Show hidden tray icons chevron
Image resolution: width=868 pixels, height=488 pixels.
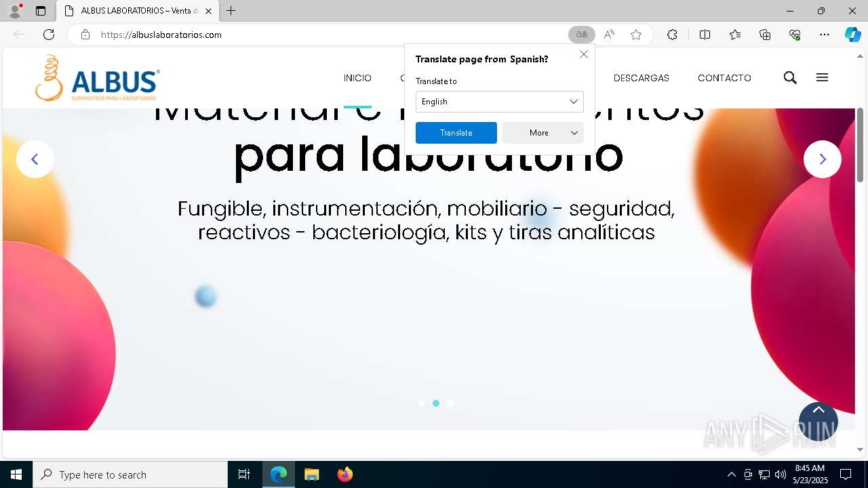pos(731,474)
